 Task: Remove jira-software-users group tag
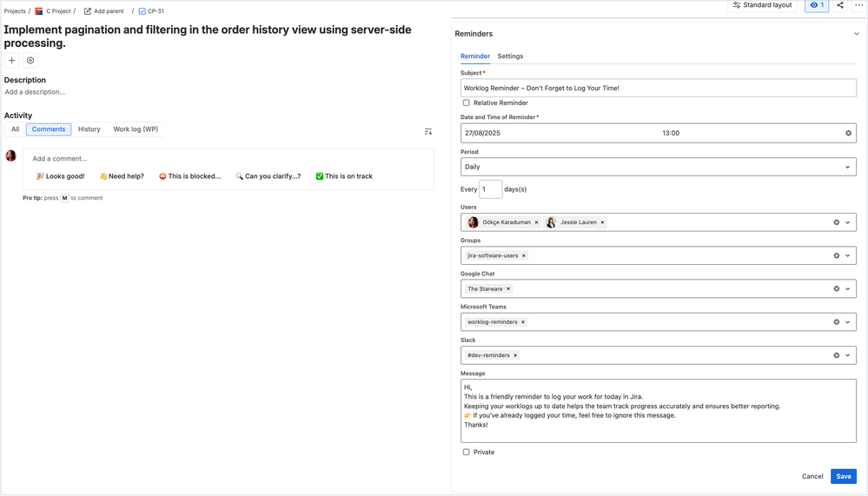[x=524, y=255]
